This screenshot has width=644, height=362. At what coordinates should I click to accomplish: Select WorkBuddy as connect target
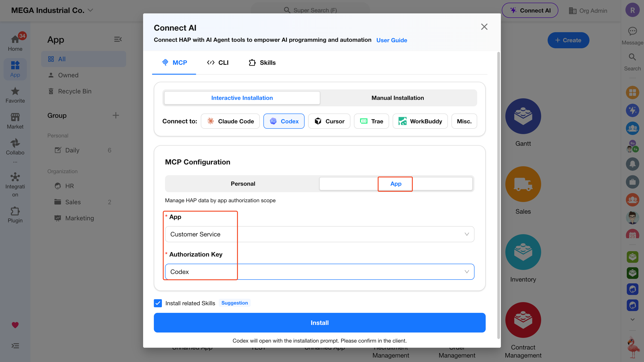420,121
